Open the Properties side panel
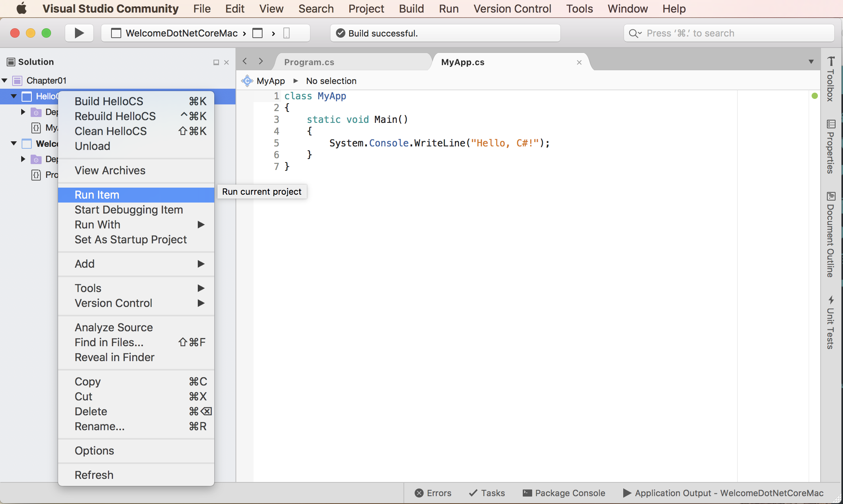843x504 pixels. click(x=831, y=146)
